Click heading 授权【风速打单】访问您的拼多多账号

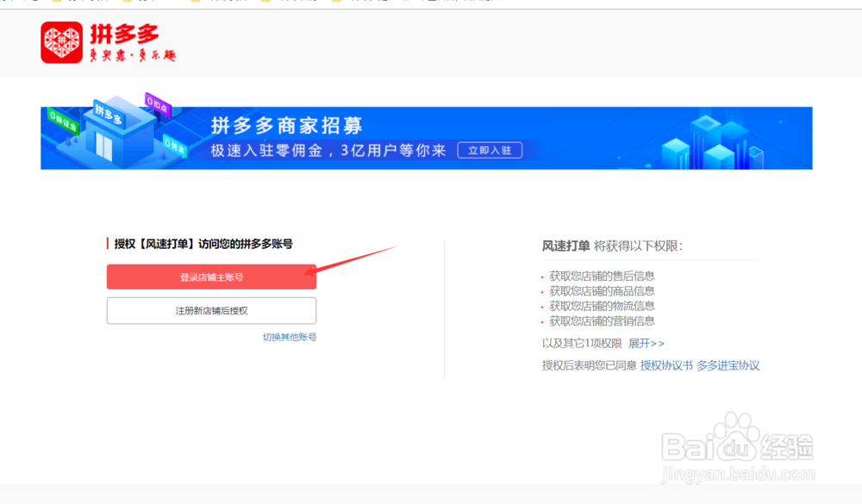pos(203,244)
